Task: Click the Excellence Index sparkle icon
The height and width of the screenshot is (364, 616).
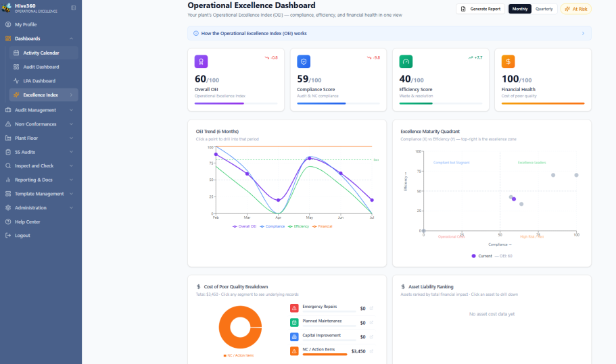Action: [x=16, y=95]
